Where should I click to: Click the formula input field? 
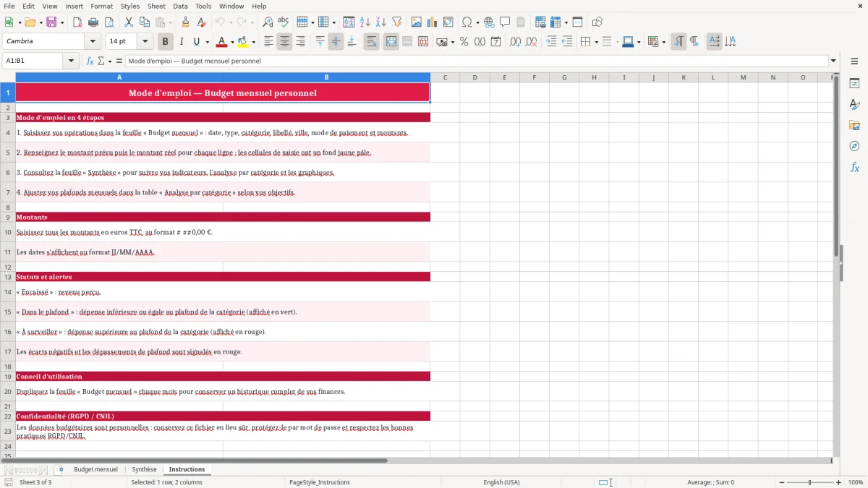(477, 61)
